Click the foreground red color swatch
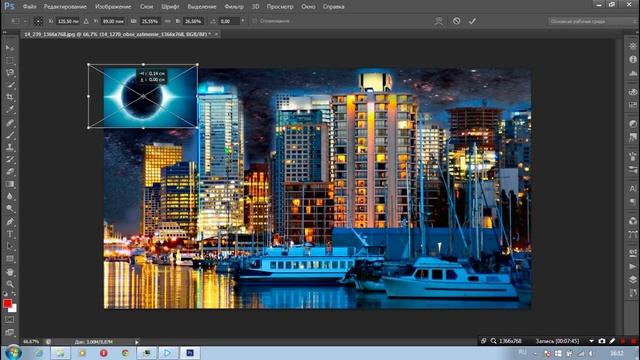Screen dimensions: 640x360 (x=7, y=303)
